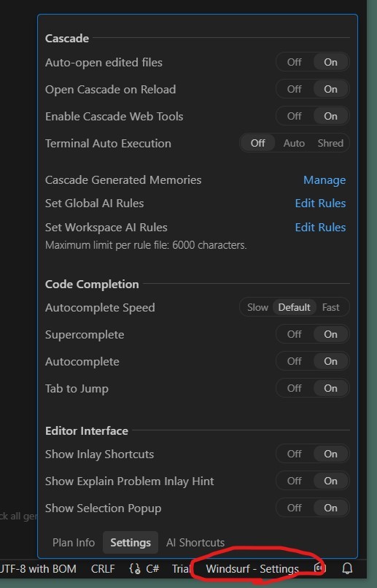The image size is (377, 588).
Task: Click the C# project icon in status bar
Action: [x=318, y=568]
